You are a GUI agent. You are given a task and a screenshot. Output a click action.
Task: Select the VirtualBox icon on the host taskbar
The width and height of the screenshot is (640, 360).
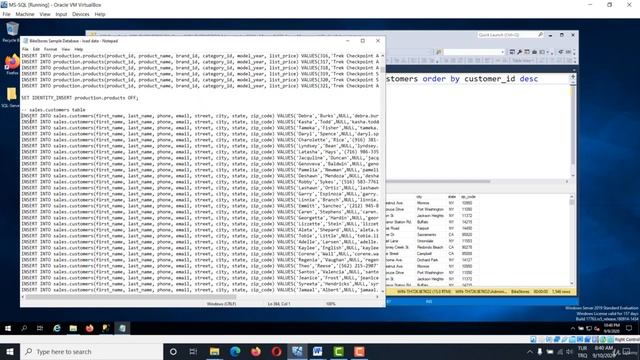tap(297, 351)
